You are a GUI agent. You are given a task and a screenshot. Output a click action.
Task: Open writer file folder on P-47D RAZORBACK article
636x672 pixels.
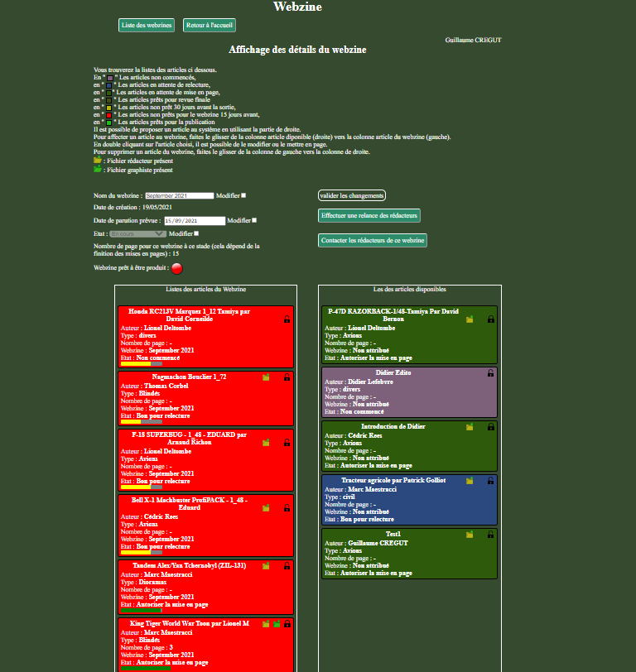click(470, 319)
